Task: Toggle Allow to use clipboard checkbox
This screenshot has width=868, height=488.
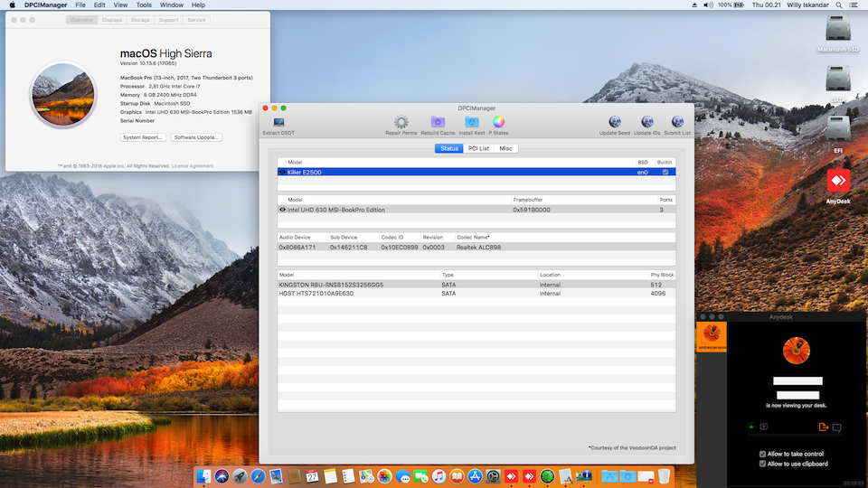Action: [763, 464]
